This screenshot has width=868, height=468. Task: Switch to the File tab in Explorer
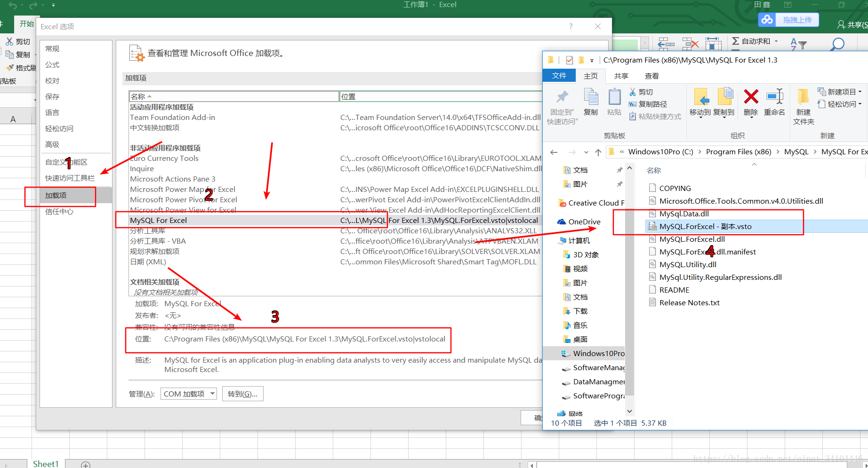pos(559,75)
